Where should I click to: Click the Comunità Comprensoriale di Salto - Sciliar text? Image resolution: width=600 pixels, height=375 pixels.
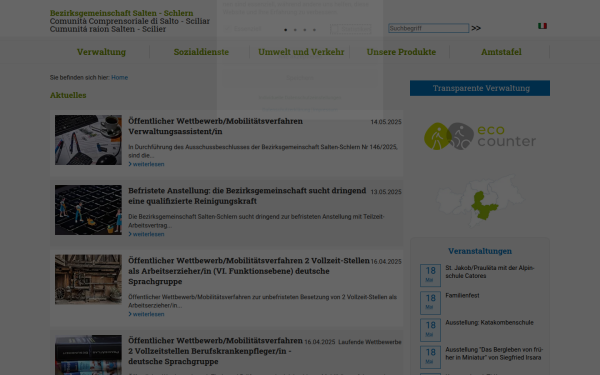click(130, 21)
